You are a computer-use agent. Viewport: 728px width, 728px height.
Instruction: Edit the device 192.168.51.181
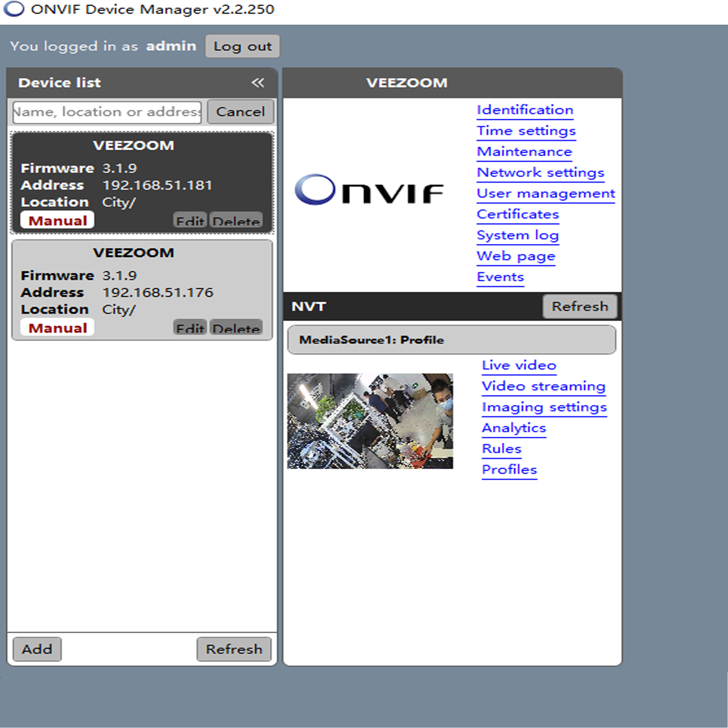190,220
